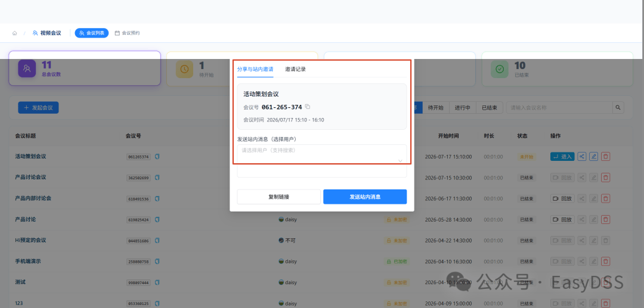Delete the 活动策划会议 meeting row

pos(605,156)
